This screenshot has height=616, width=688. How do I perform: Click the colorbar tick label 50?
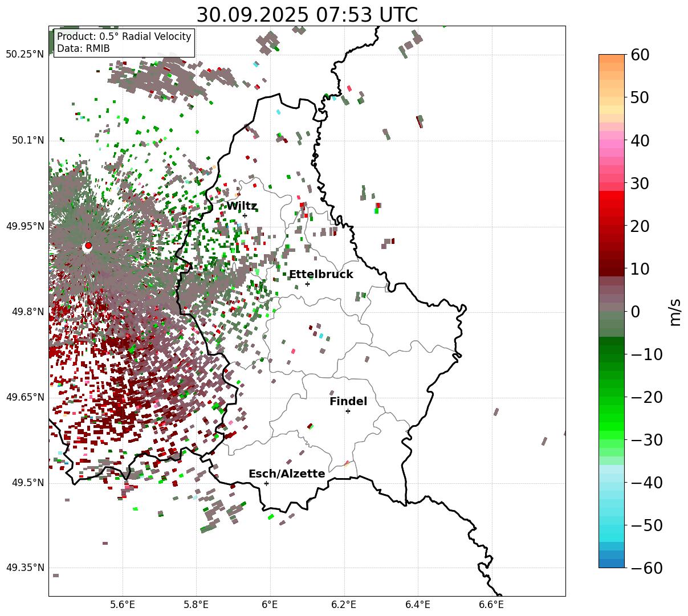640,97
